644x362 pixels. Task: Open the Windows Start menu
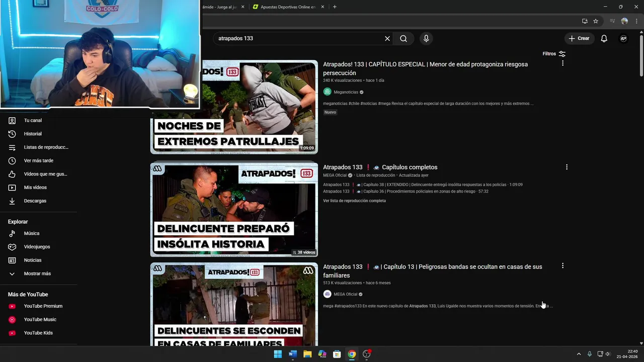click(278, 354)
